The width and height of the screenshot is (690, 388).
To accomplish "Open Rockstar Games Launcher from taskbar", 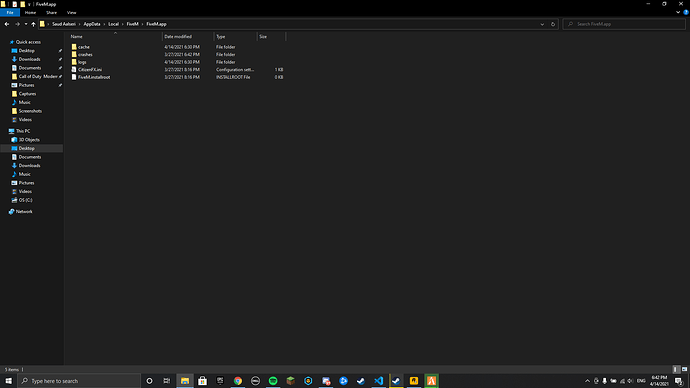I will tap(414, 381).
